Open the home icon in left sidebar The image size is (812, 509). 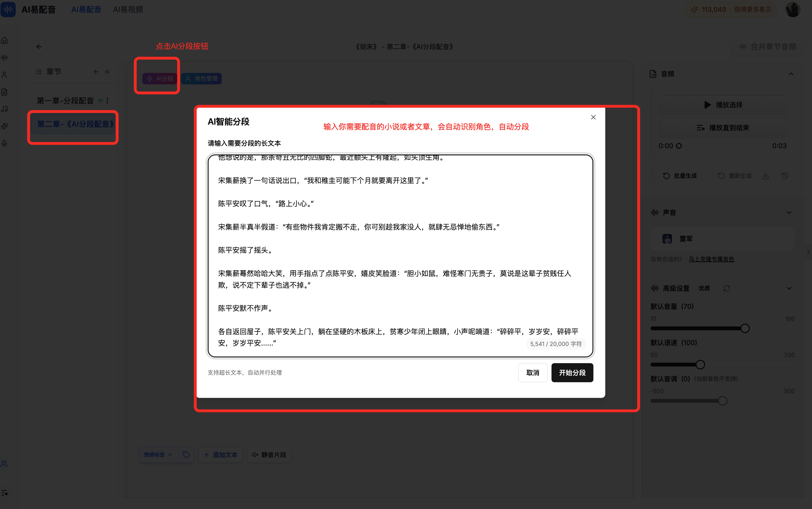(x=5, y=41)
